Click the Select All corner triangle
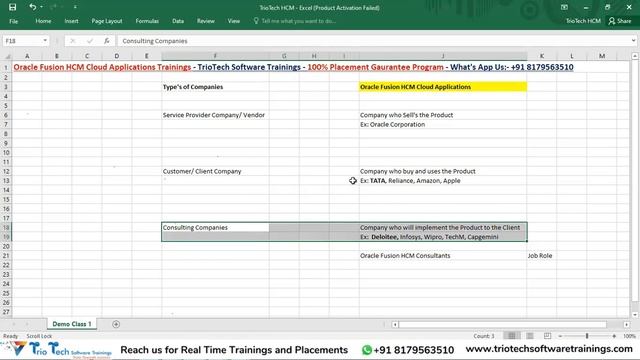This screenshot has width=640, height=360. (x=7, y=56)
